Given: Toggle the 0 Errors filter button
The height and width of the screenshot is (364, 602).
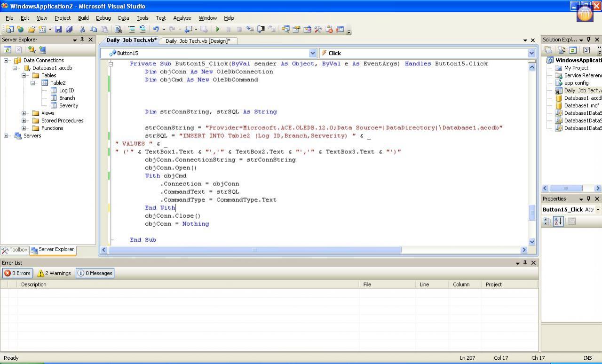Looking at the screenshot, I should (17, 273).
